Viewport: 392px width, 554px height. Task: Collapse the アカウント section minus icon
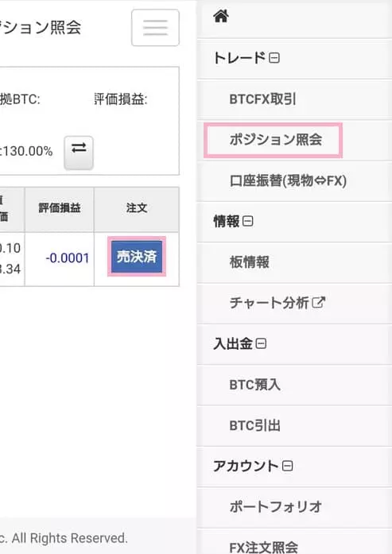pos(287,466)
